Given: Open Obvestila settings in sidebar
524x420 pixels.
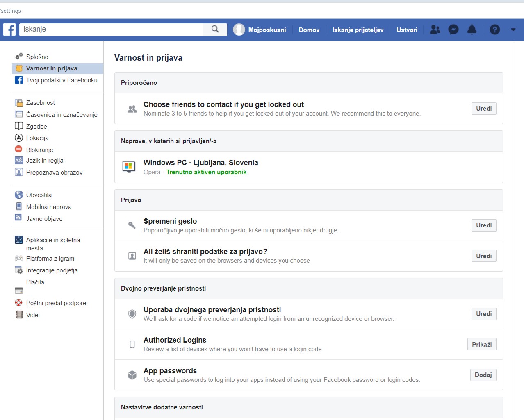Looking at the screenshot, I should click(x=39, y=195).
